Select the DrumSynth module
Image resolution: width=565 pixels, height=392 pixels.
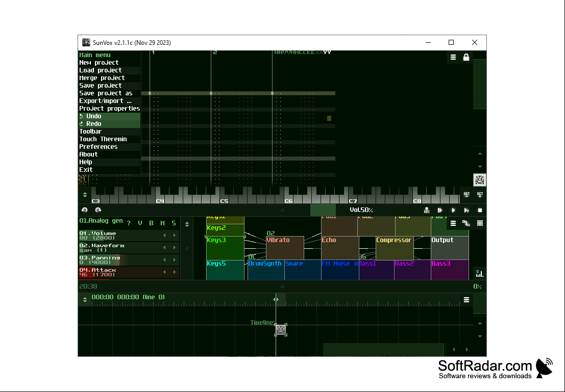(x=266, y=270)
